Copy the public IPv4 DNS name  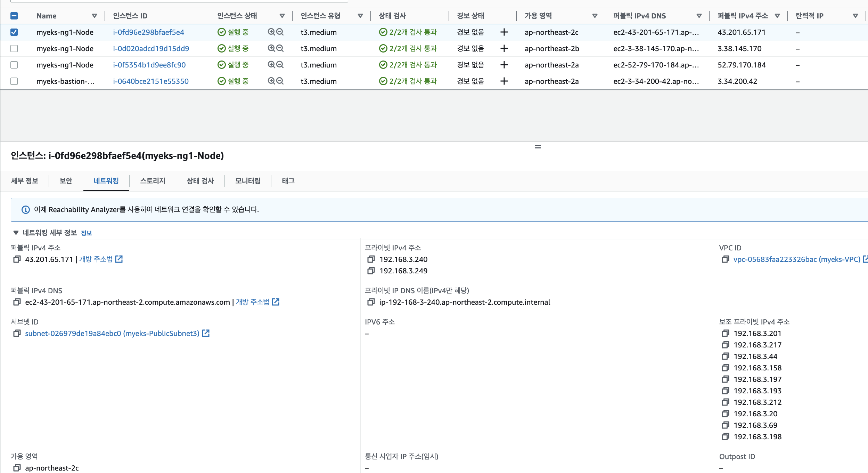click(17, 302)
